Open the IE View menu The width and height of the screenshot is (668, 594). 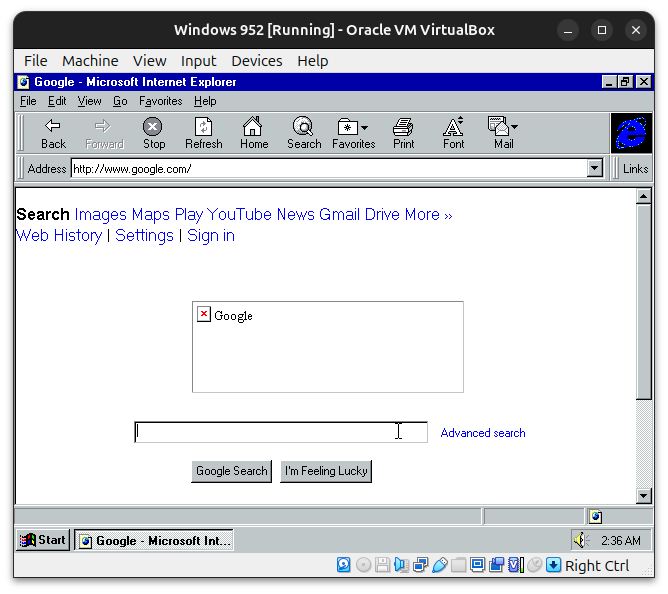[89, 101]
